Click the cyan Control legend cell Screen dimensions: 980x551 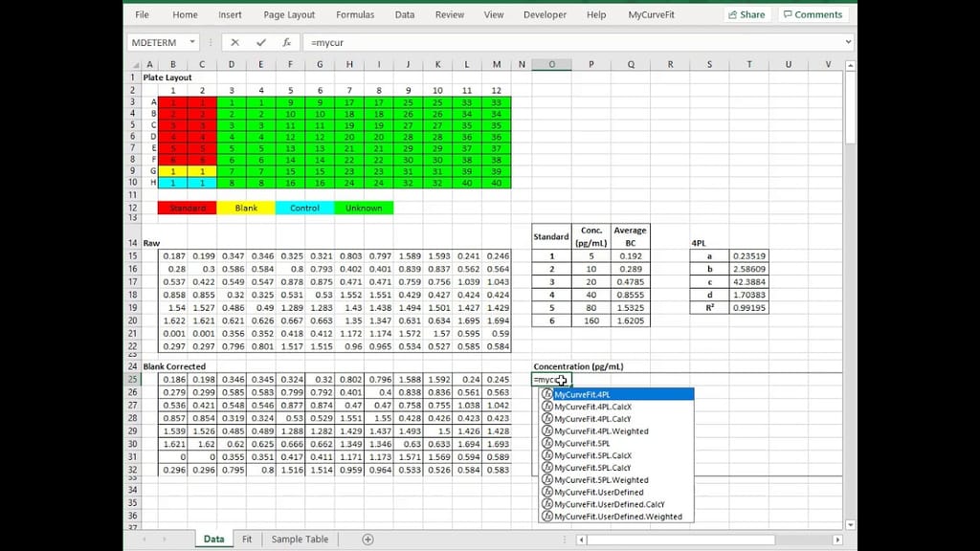[x=305, y=208]
